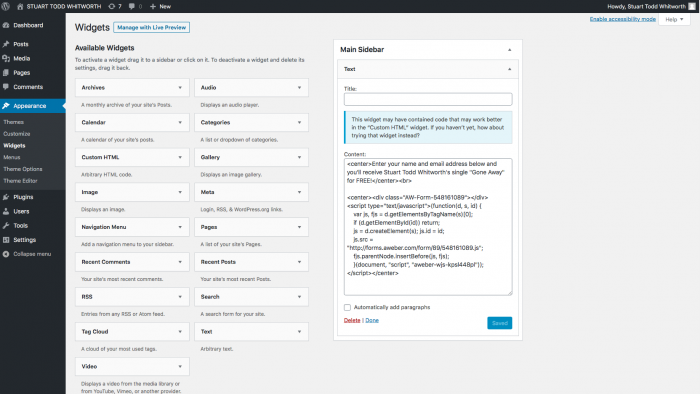Click the Plugins plug icon

pyautogui.click(x=6, y=197)
